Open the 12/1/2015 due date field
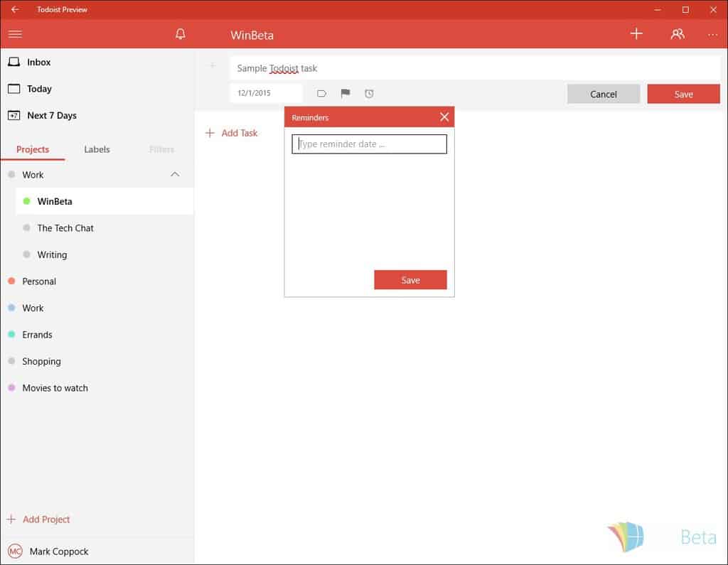The height and width of the screenshot is (565, 728). click(266, 93)
